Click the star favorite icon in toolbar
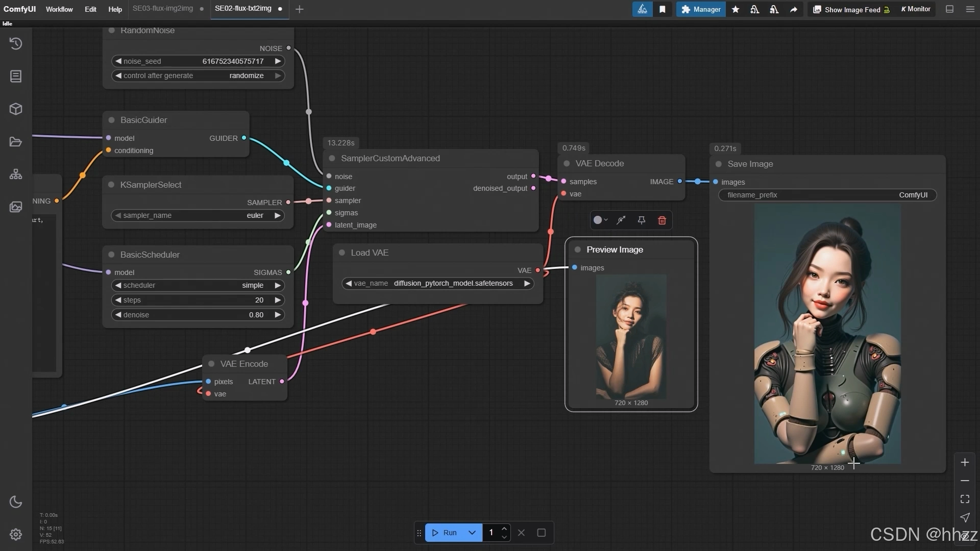This screenshot has width=980, height=551. [736, 9]
